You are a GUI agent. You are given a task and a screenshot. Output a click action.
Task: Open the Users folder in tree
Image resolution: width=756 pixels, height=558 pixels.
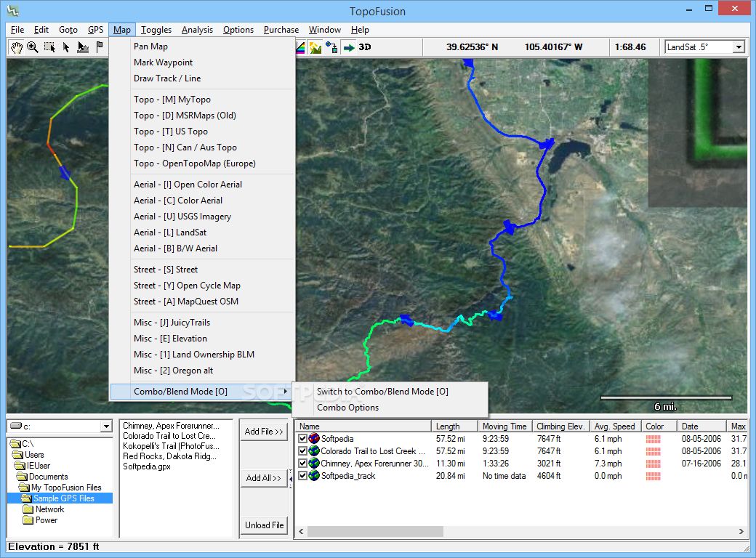click(x=28, y=455)
